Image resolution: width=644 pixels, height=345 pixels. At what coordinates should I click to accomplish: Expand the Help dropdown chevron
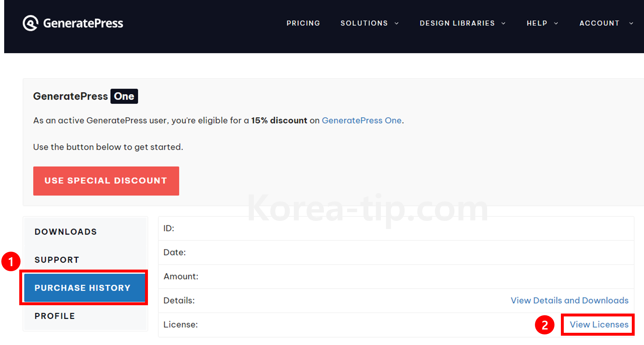[x=556, y=23]
